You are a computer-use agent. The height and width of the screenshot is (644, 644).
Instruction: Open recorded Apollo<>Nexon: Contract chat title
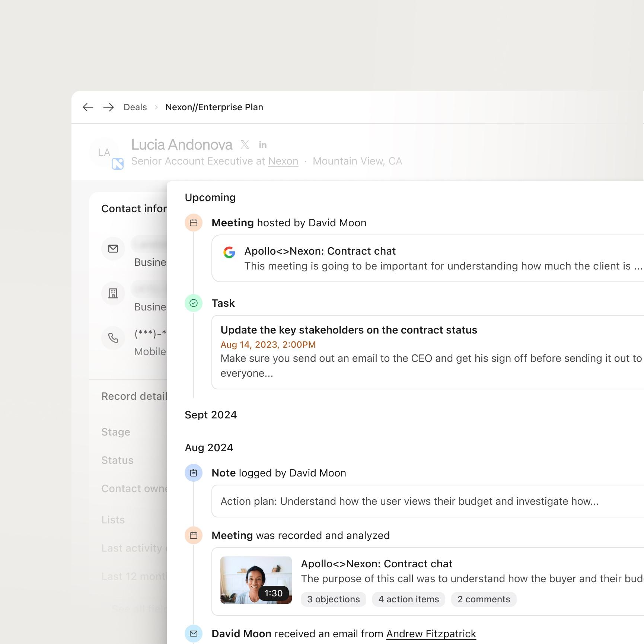[377, 564]
